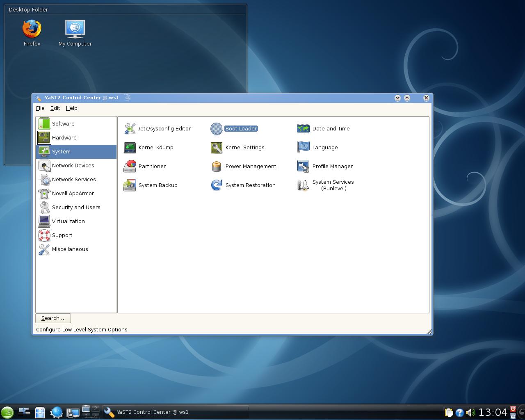Click the red power button on panel
This screenshot has height=420, width=525.
[x=513, y=409]
